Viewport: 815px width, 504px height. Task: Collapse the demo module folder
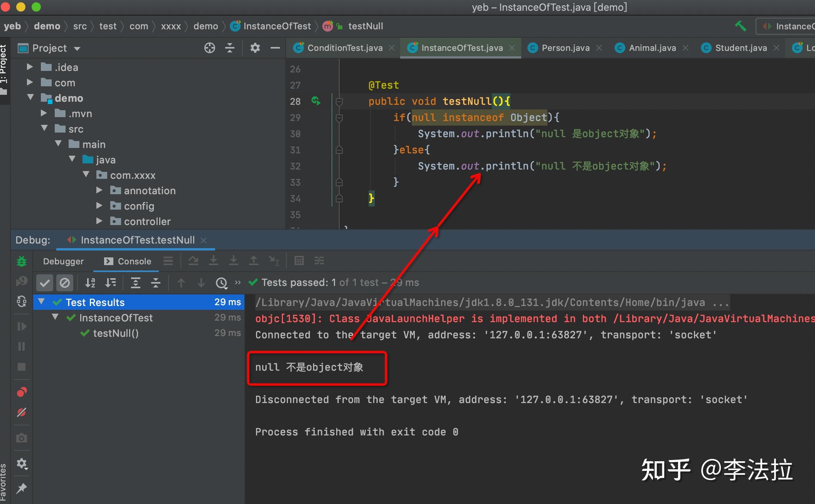point(30,97)
